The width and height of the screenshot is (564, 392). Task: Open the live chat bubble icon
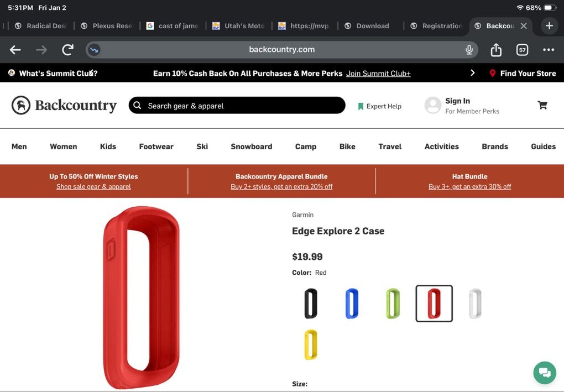[x=544, y=372]
